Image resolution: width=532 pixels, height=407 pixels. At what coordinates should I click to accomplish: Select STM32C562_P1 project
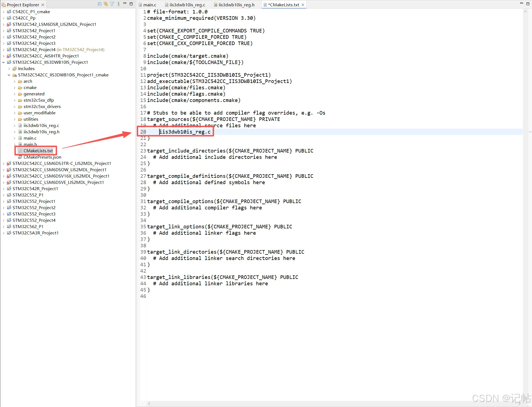coord(28,227)
